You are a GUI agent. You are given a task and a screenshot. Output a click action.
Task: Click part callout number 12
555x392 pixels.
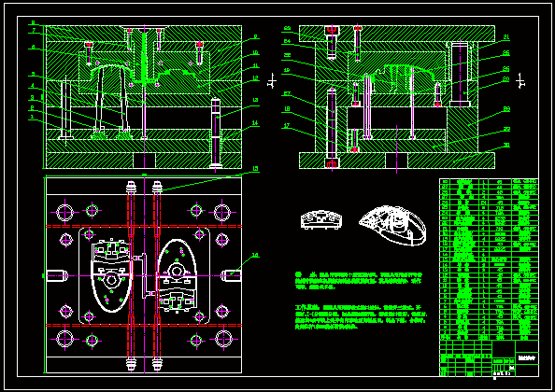(x=255, y=78)
